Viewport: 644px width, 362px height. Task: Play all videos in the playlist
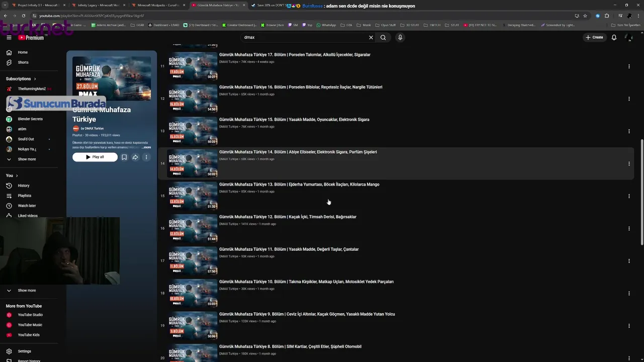(x=95, y=157)
